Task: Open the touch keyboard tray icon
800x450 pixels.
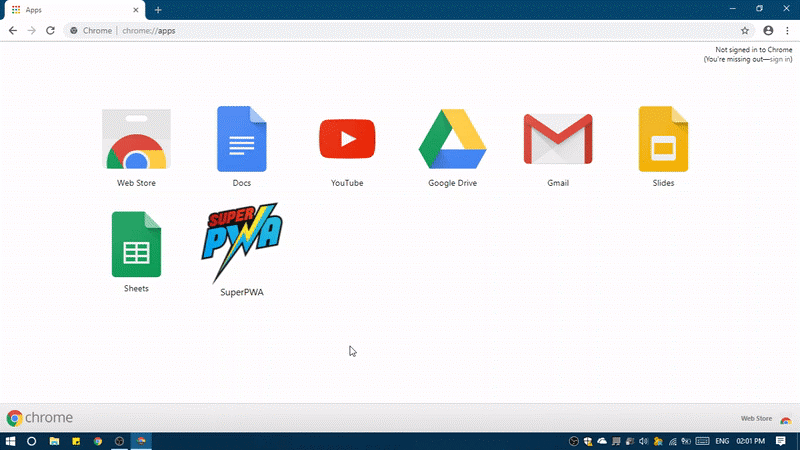Action: 703,441
